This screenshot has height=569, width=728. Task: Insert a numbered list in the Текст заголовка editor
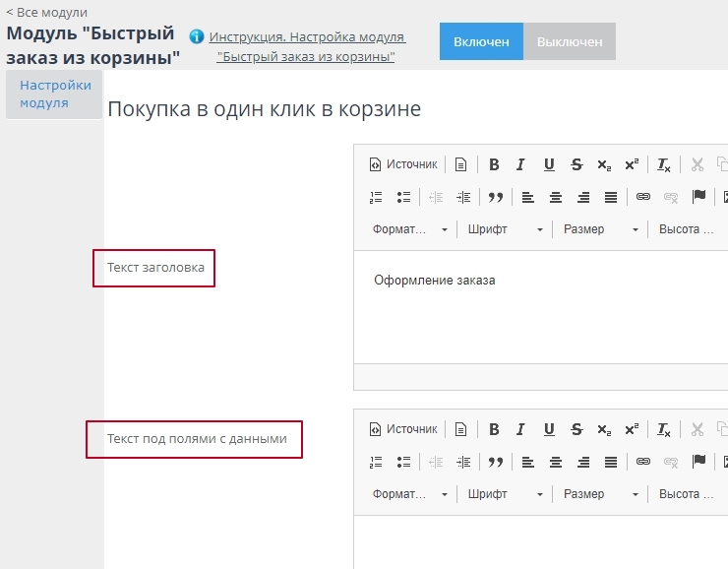coord(376,197)
